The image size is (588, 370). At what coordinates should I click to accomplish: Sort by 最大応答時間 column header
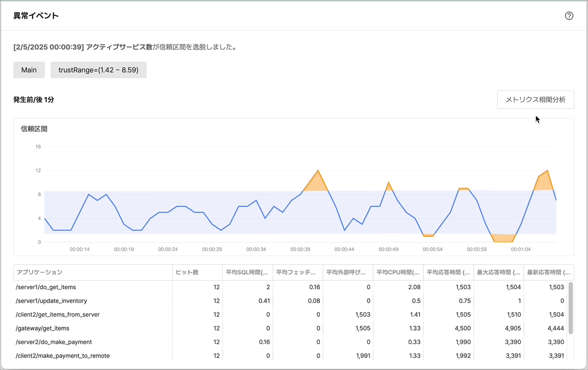(x=498, y=272)
